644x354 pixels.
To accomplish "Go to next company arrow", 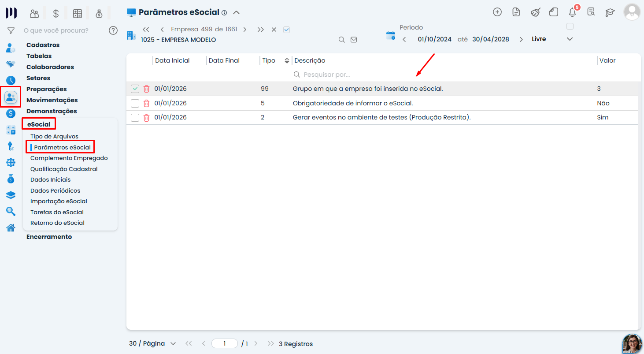I will coord(245,30).
